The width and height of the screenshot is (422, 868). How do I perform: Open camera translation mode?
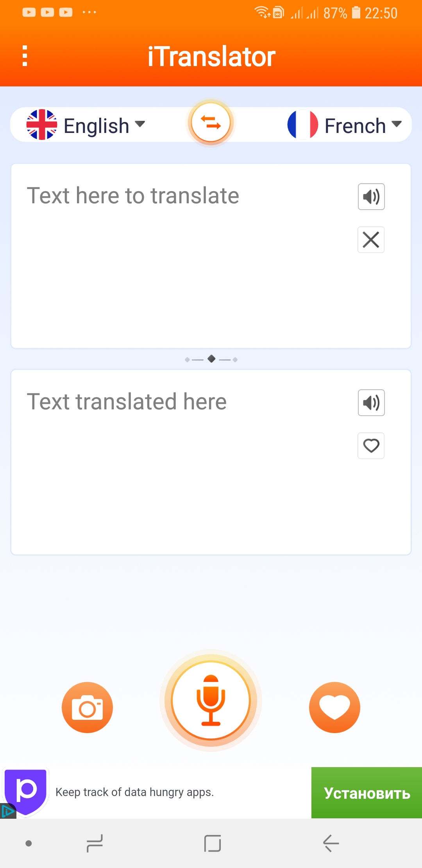[x=87, y=707]
